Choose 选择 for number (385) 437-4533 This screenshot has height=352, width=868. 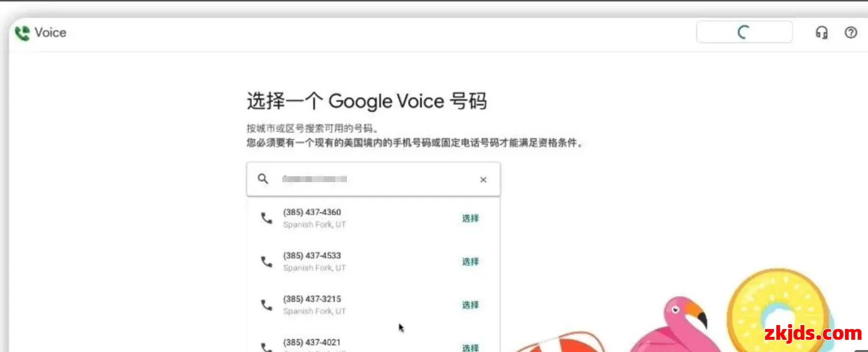coord(470,262)
